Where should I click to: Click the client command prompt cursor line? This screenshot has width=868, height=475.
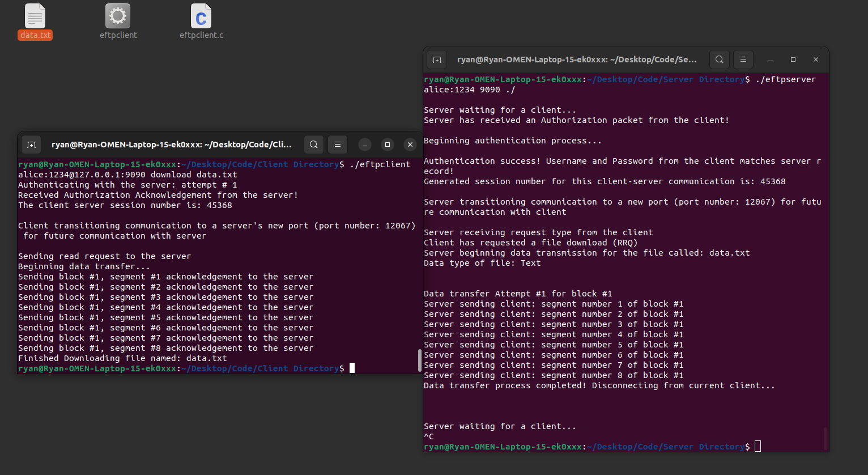click(x=186, y=368)
